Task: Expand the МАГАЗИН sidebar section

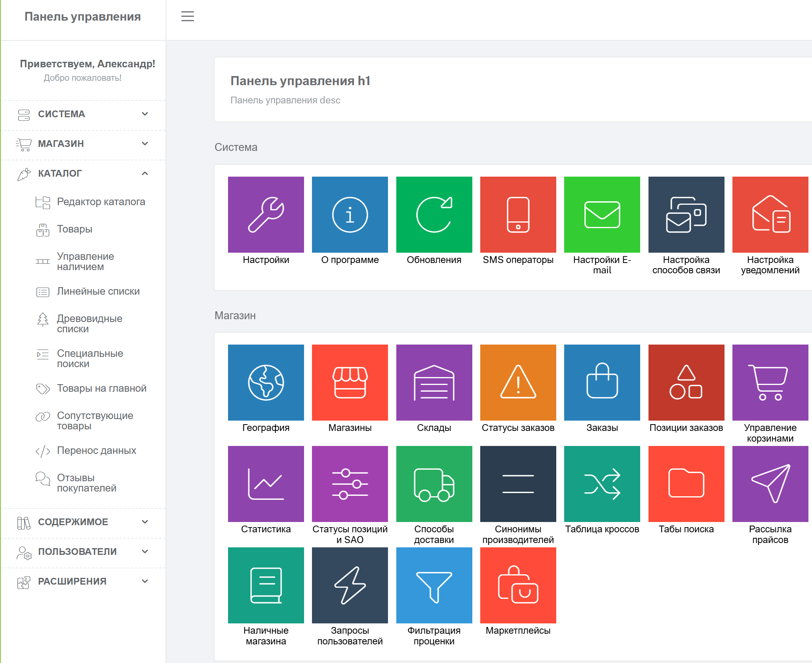Action: tap(83, 144)
